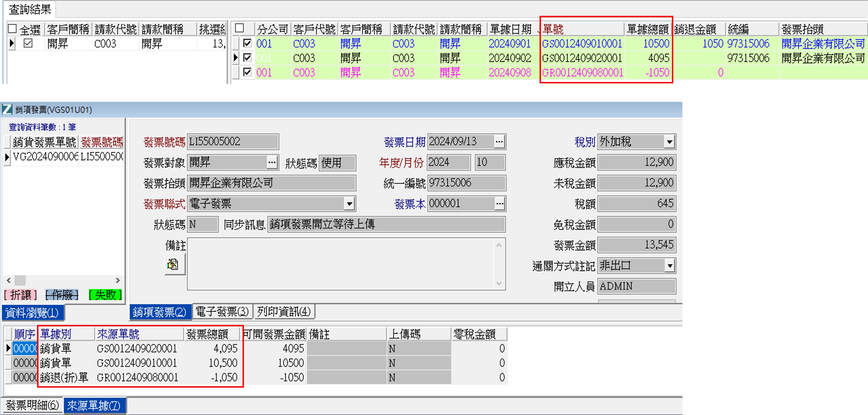The image size is (868, 415).
Task: Click the 發票抬頭 field 開昇企業有限公司
Action: (x=272, y=183)
